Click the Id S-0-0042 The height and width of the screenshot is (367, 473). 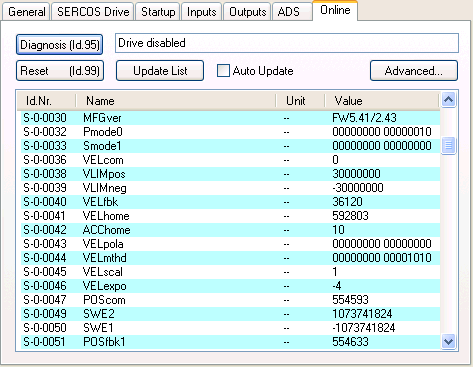(45, 230)
